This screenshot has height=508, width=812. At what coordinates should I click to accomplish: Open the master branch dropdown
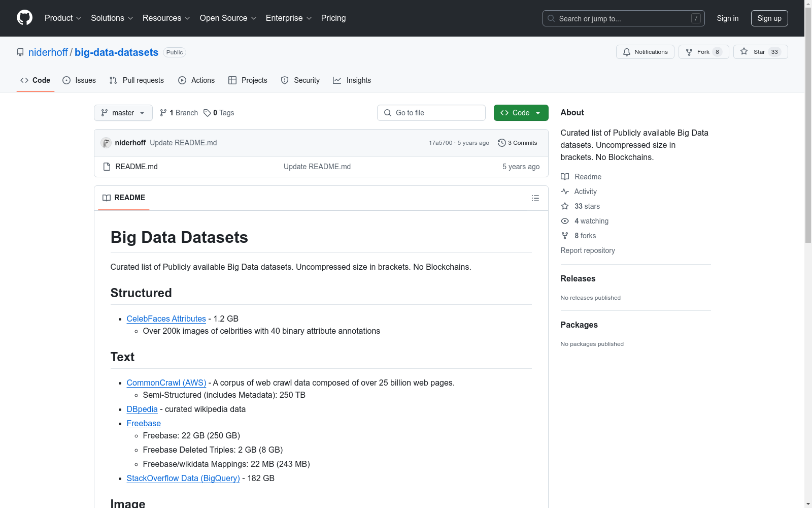click(x=123, y=113)
